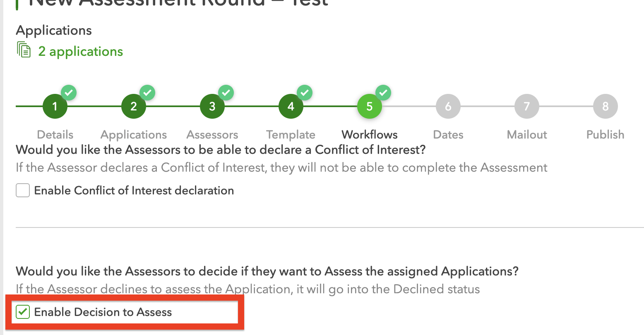
Task: Click the Dates step label
Action: (448, 134)
